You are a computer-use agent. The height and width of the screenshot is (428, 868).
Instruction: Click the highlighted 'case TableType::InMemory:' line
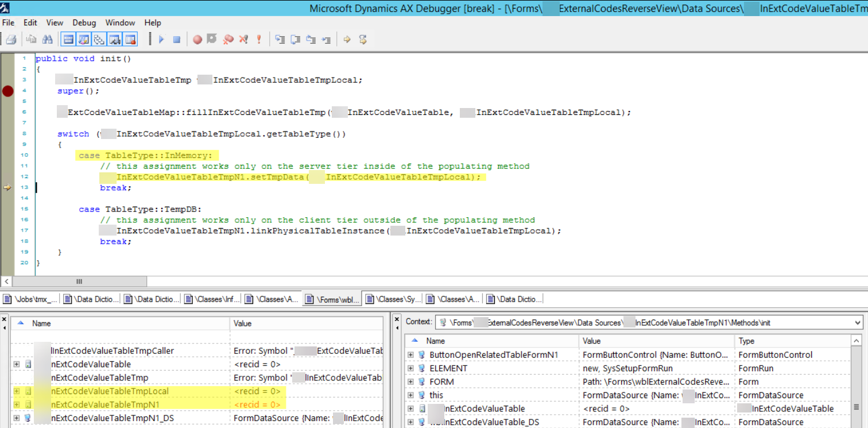(145, 155)
